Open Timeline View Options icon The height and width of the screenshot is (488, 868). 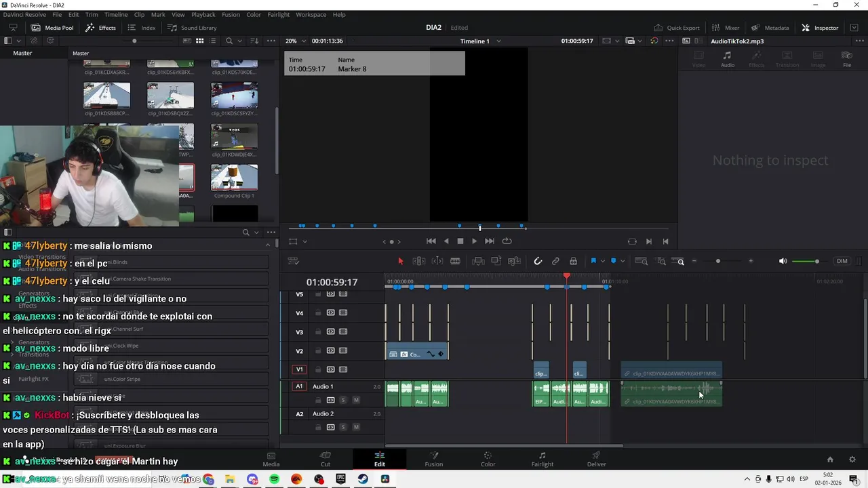[x=294, y=261]
